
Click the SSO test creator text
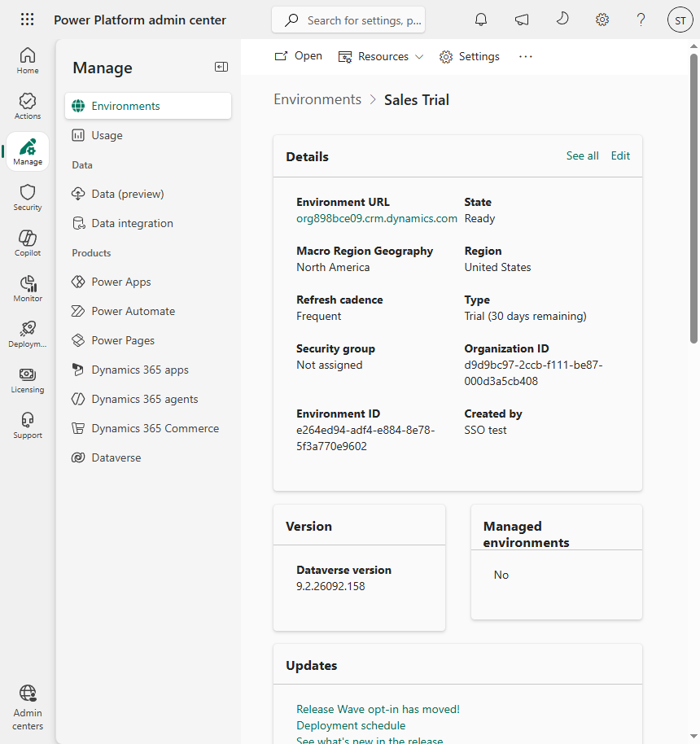click(485, 430)
